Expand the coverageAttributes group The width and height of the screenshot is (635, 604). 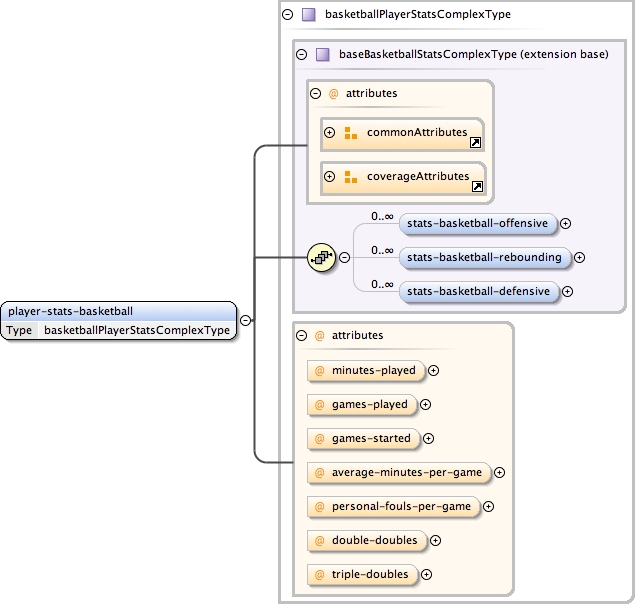point(329,177)
